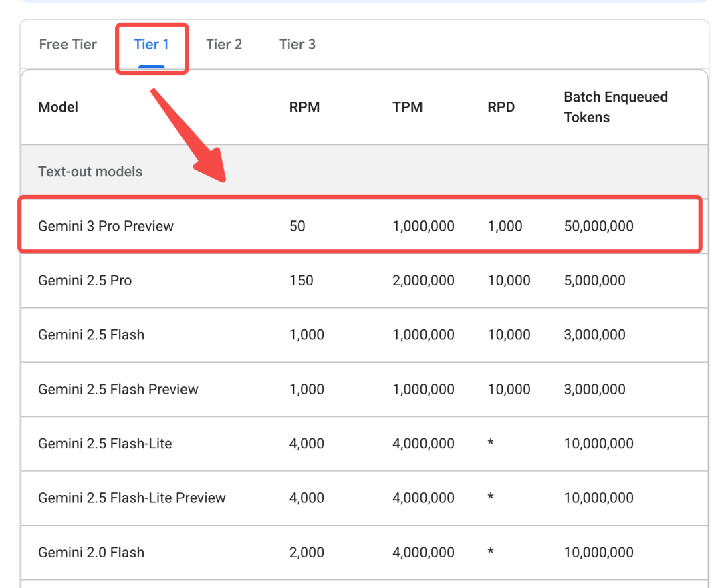
Task: Select the Gemini 2.5 Flash-Lite model name
Action: 105,444
